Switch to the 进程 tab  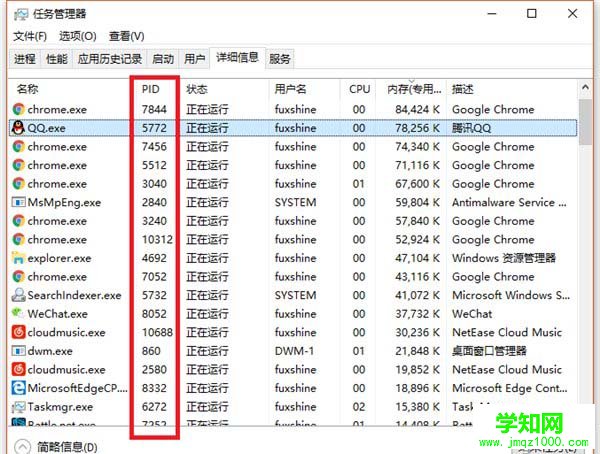pyautogui.click(x=25, y=59)
